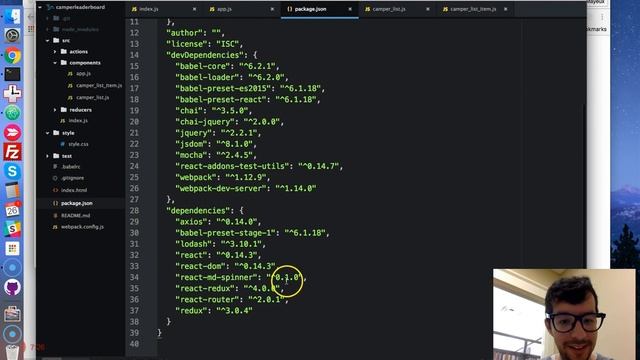Open Skype from the dock
640x360 pixels.
(x=12, y=171)
